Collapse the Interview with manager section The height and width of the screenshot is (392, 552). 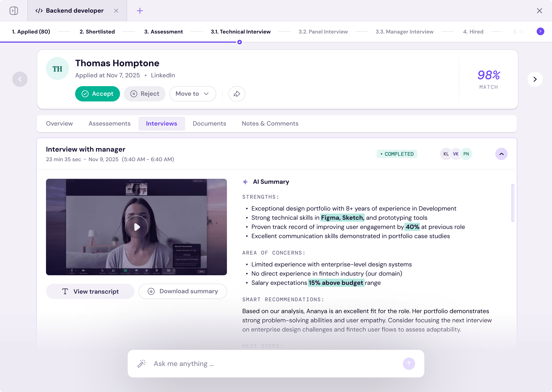click(501, 154)
